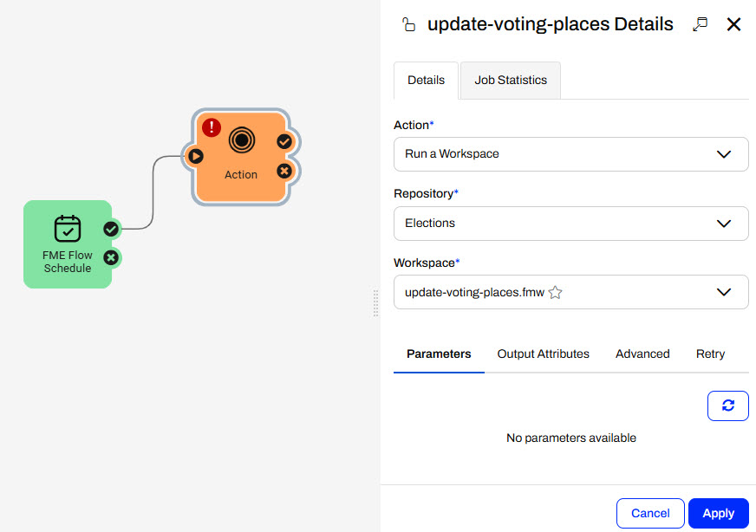Expand the Repository dropdown showing Elections
Viewport: 756px width, 532px height.
coord(570,224)
